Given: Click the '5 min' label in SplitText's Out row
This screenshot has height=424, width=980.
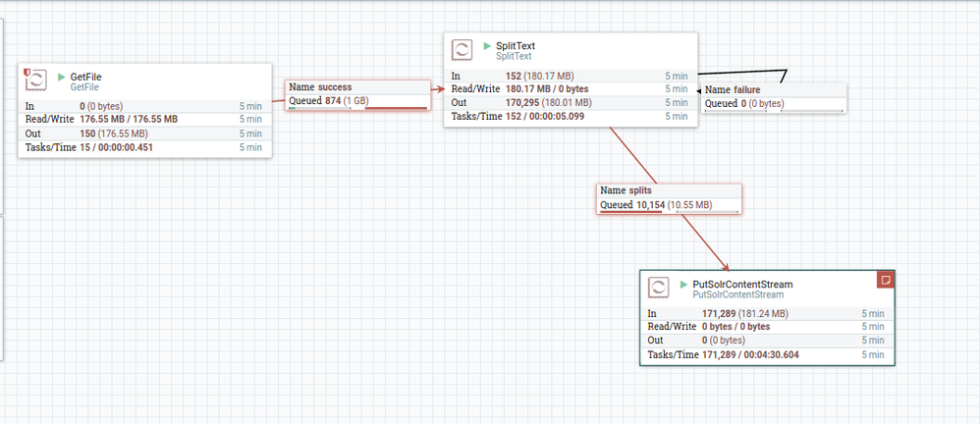Looking at the screenshot, I should 677,102.
